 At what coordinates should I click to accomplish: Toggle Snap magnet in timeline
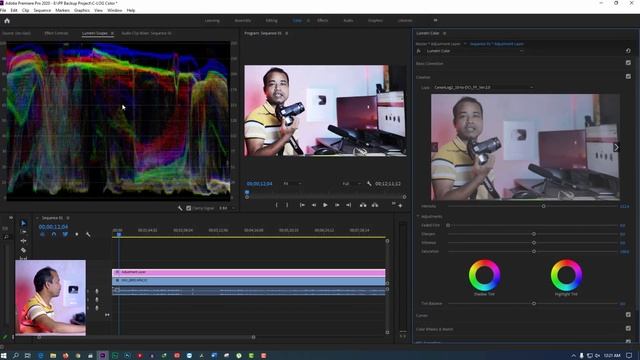coord(54,234)
